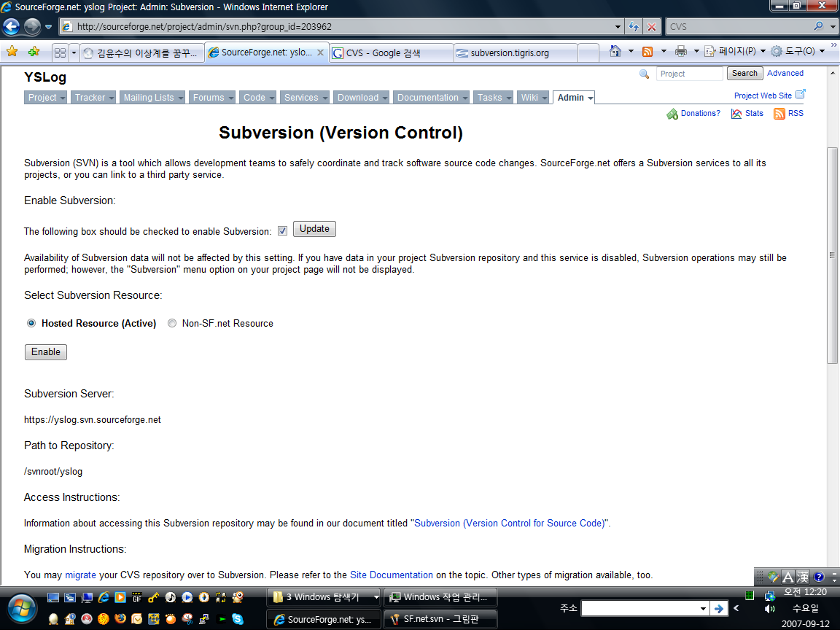Open Subversion (Version Control for Source Code) link
The height and width of the screenshot is (630, 840).
pos(510,523)
